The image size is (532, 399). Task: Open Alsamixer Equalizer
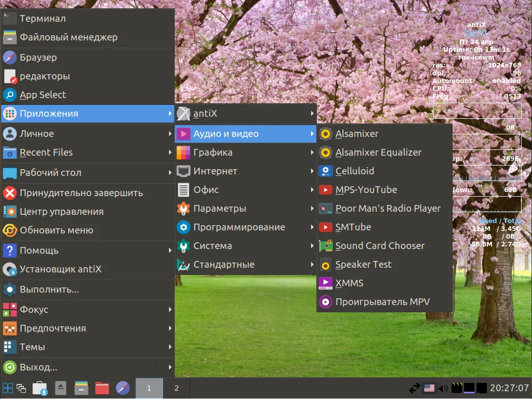[378, 153]
